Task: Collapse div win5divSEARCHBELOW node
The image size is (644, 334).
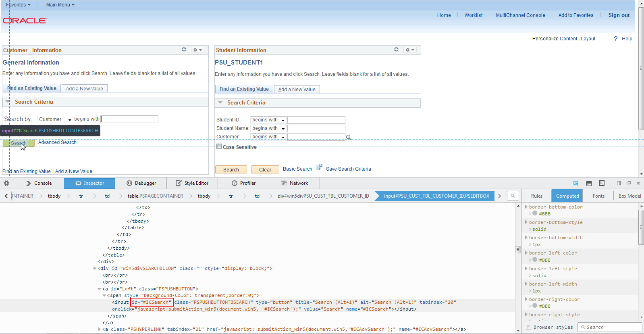Action: point(95,268)
